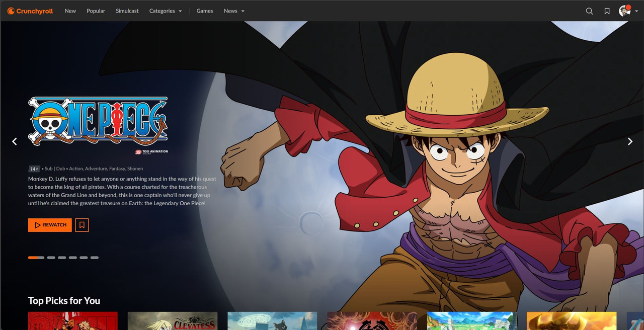The image size is (644, 330).
Task: Click the Top Picks for You heading
Action: (x=64, y=300)
